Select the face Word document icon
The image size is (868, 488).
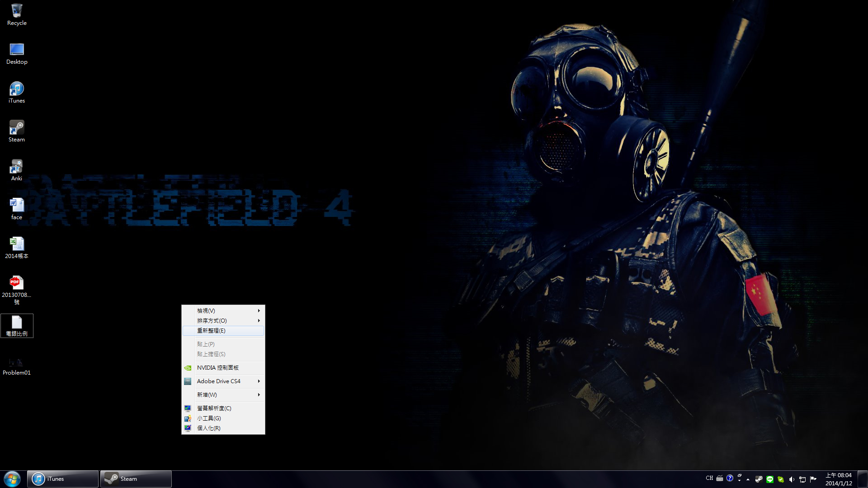(x=17, y=208)
